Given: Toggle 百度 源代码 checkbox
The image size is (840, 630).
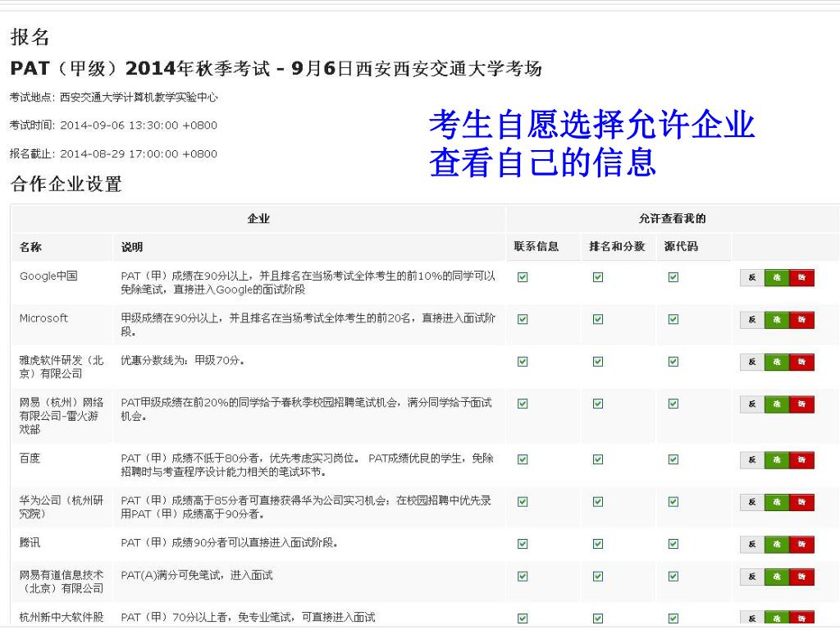Looking at the screenshot, I should click(673, 459).
